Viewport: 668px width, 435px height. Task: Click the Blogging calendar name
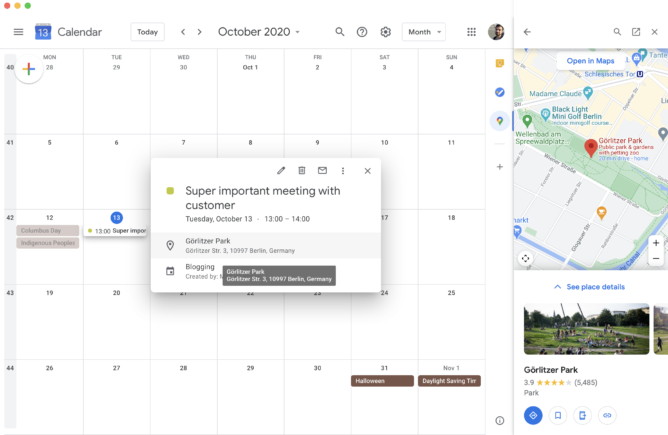[200, 267]
